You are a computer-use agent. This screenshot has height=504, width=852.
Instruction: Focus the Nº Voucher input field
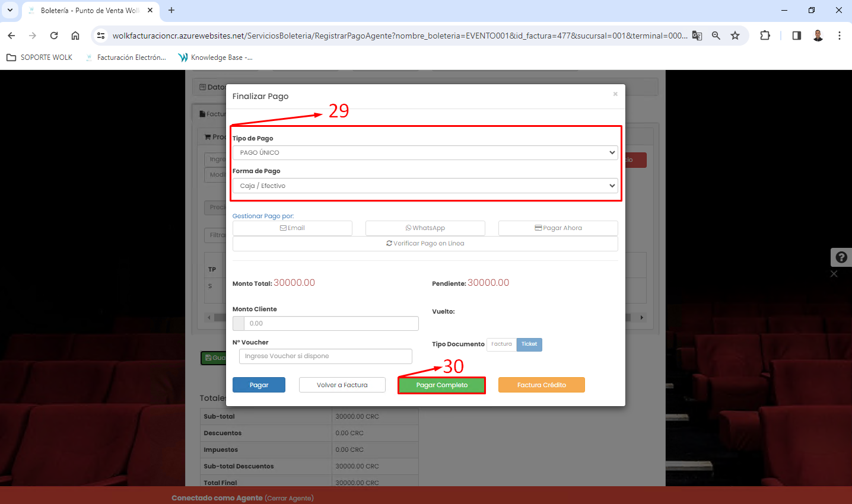pos(326,356)
